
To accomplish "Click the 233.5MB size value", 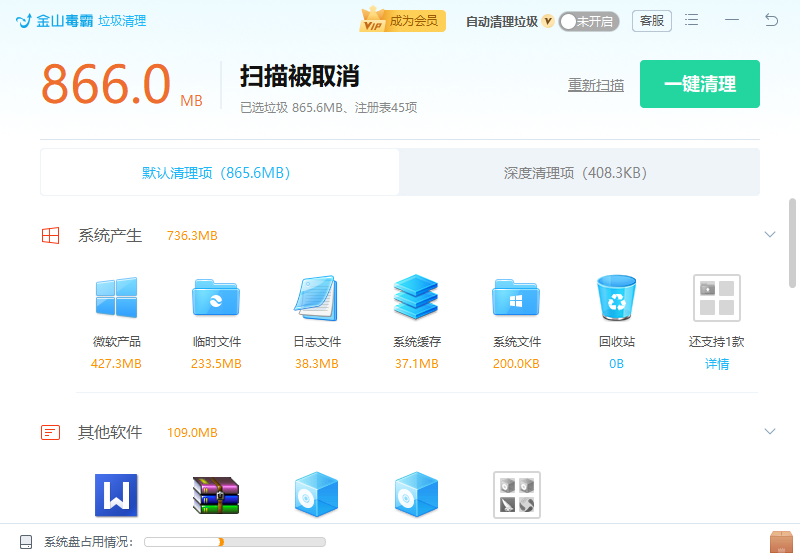I will coord(216,364).
